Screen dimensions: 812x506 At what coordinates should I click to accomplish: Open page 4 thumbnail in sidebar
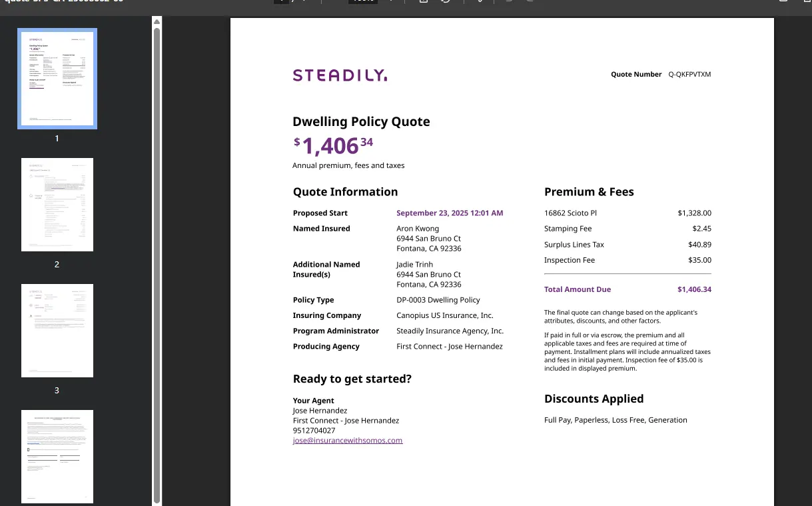57,457
